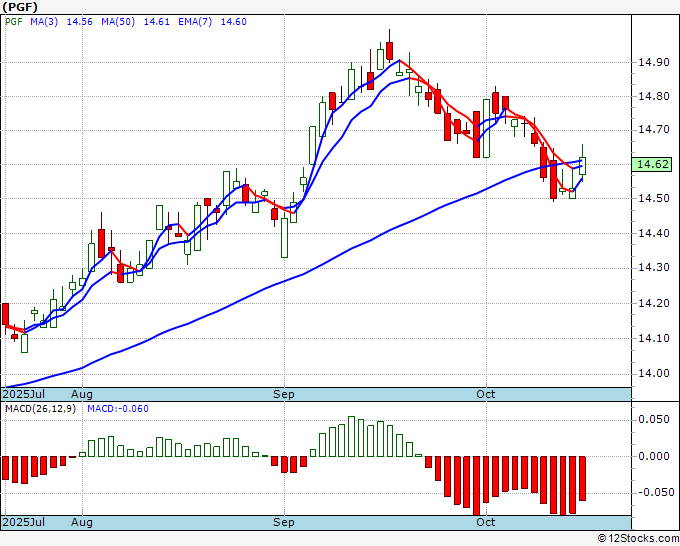Click the 14.80 price axis label
Viewport: 680px width, 546px height.
pos(654,96)
